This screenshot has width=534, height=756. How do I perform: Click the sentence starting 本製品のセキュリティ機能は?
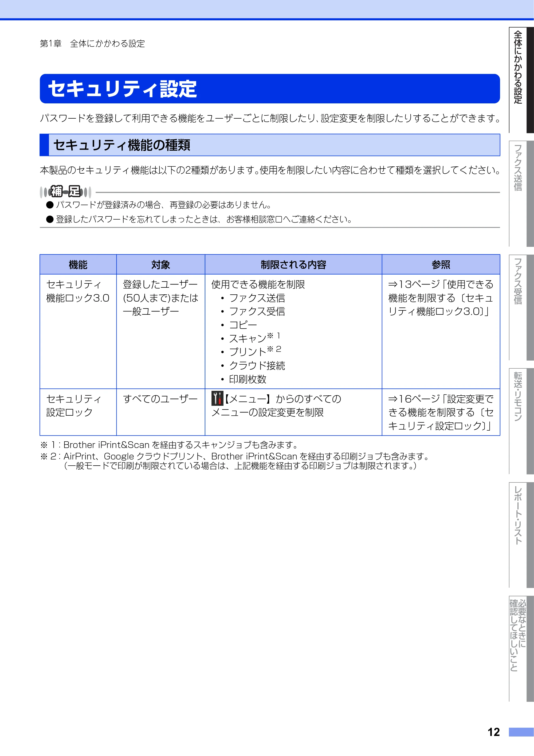point(270,170)
